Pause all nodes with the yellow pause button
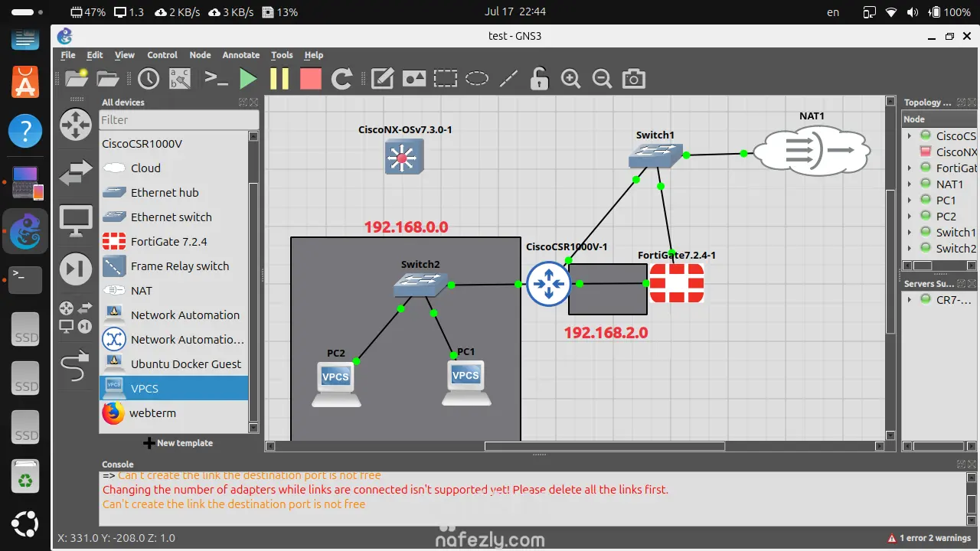 [x=279, y=78]
